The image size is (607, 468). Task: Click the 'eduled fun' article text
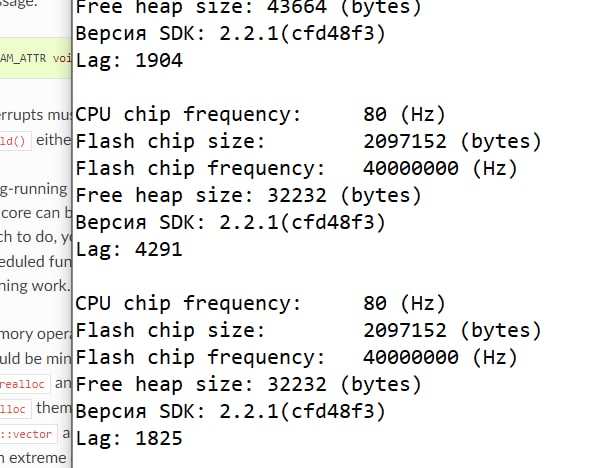(34, 261)
